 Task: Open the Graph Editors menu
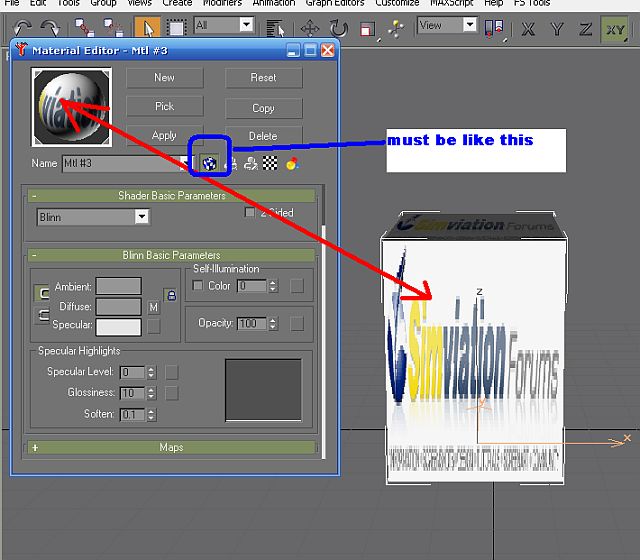click(x=335, y=3)
